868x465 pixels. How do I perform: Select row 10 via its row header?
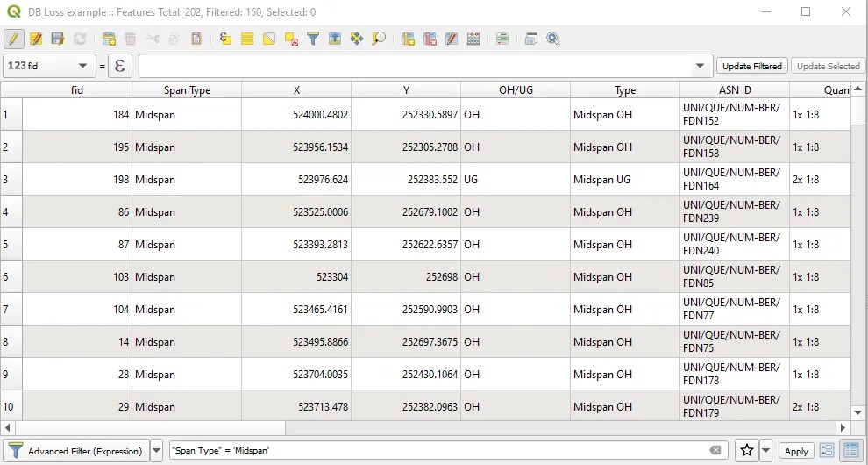(11, 406)
